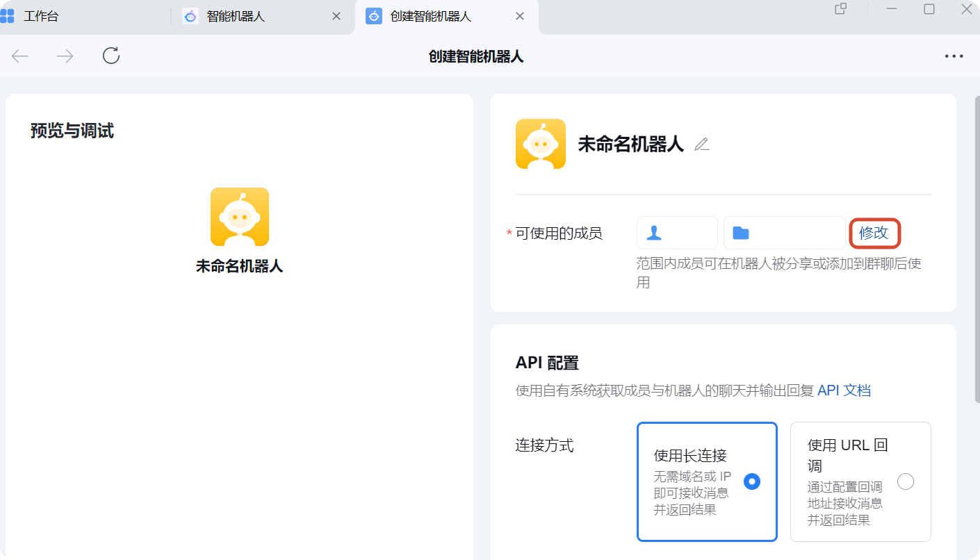Viewport: 980px width, 560px height.
Task: Select the 使用长连接 radio button
Action: point(752,481)
